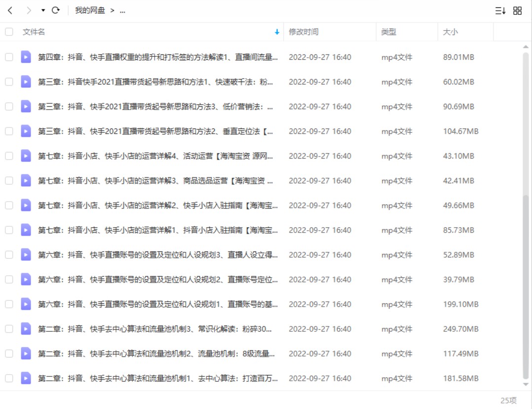Click video icon of 第六章 规划1 直播账号的基 file
Screen dimensions: 532x409
[x=26, y=304]
